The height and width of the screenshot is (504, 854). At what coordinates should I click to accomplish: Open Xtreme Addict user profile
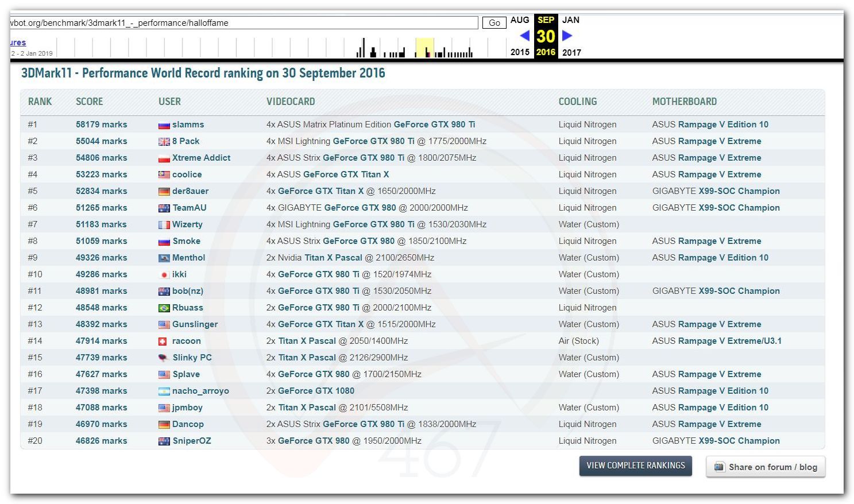201,158
